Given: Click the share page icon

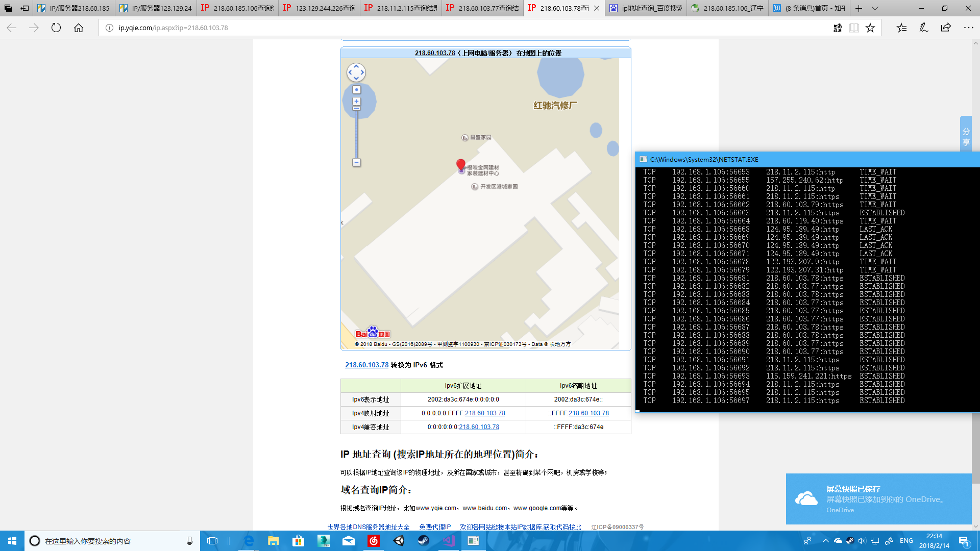Looking at the screenshot, I should pos(946,28).
